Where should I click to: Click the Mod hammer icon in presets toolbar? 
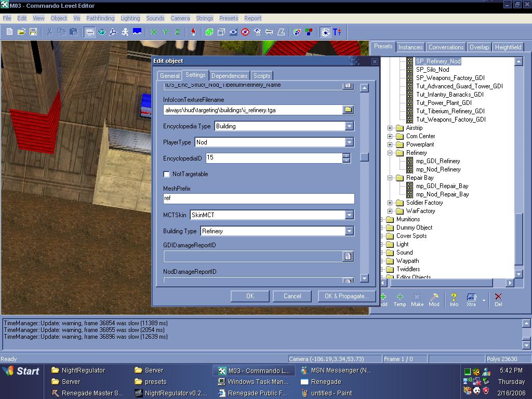point(434,300)
